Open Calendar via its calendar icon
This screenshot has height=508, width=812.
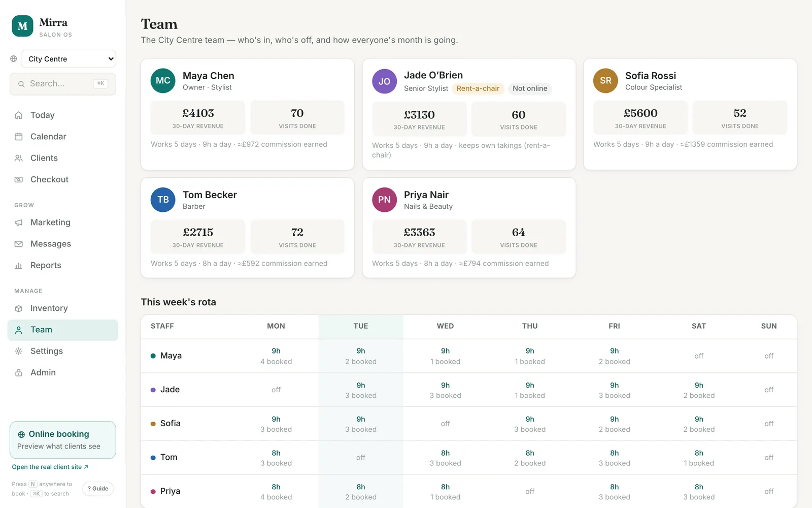tap(19, 137)
